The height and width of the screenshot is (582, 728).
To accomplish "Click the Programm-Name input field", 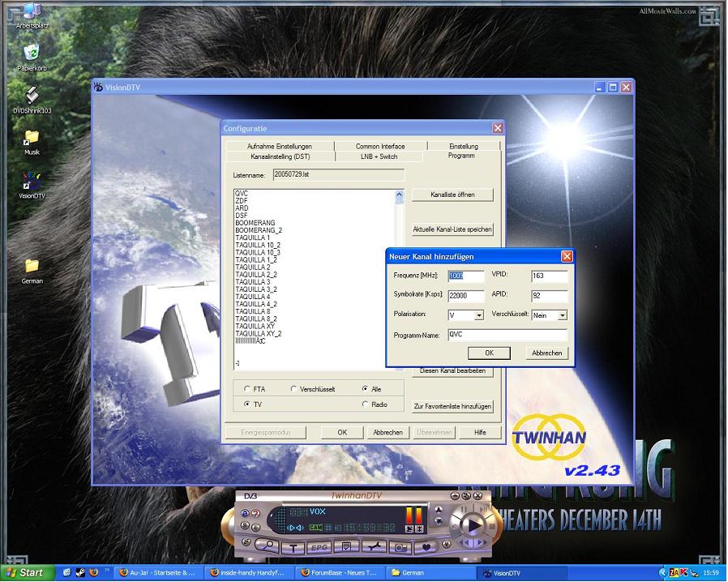I will tap(507, 335).
